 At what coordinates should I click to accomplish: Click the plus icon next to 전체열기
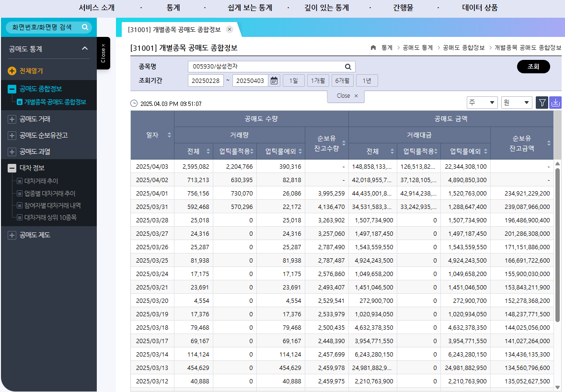pos(12,71)
